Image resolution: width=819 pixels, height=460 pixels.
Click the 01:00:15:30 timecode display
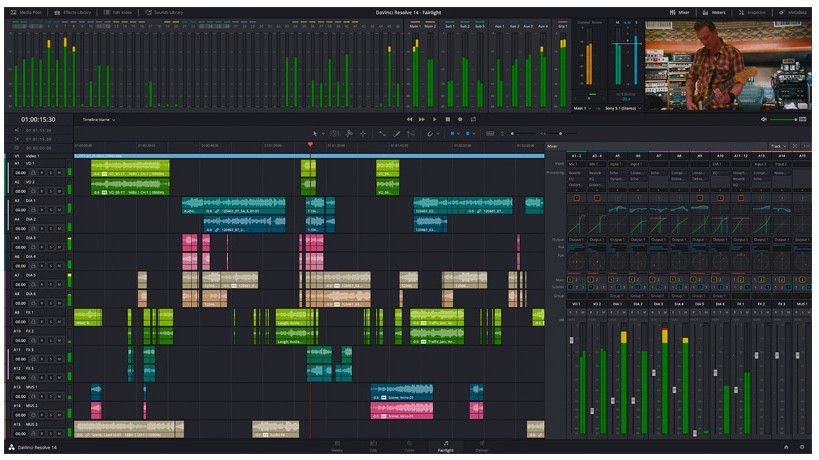coord(38,120)
